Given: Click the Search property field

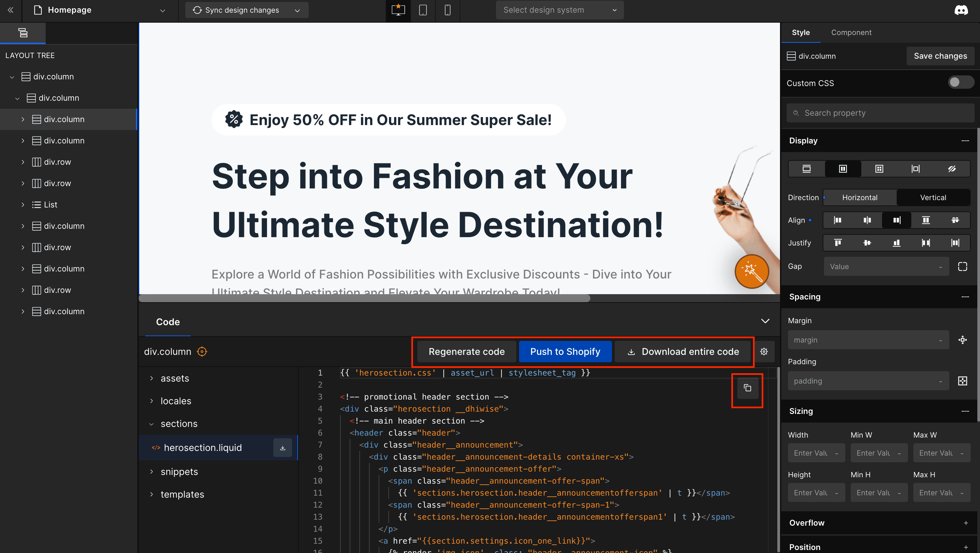Looking at the screenshot, I should click(879, 113).
